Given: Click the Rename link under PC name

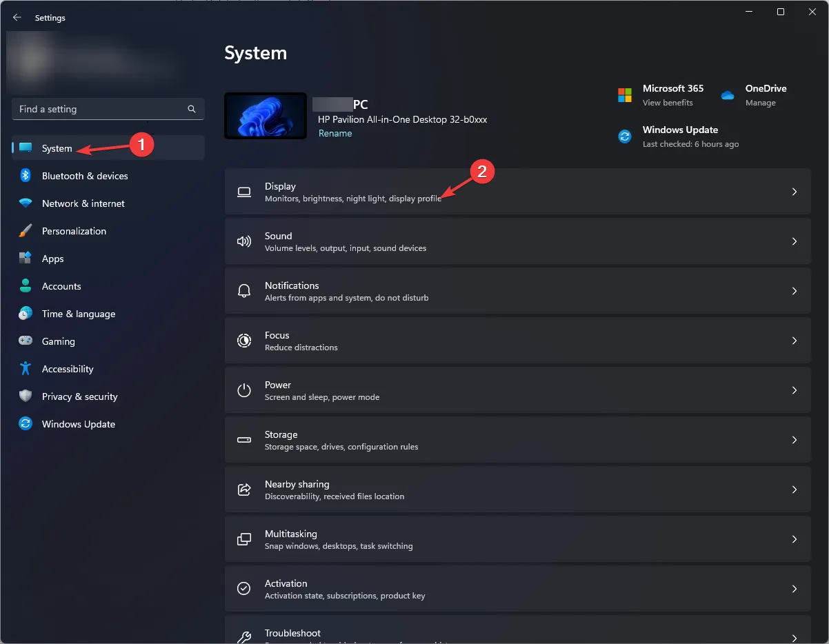Looking at the screenshot, I should click(335, 133).
